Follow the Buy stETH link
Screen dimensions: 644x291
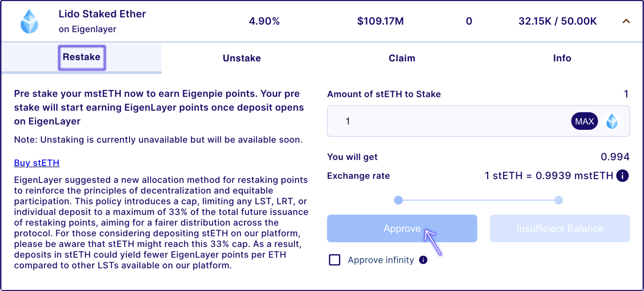[37, 163]
